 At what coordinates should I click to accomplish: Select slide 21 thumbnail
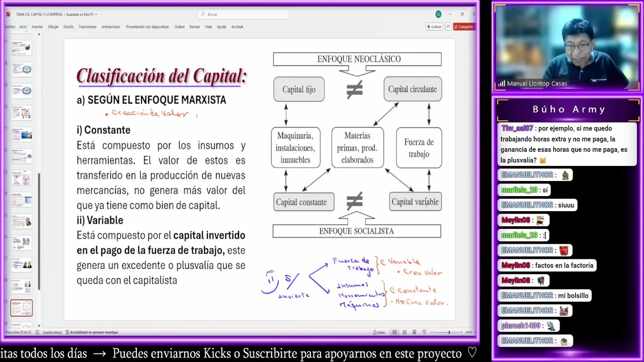point(22,134)
